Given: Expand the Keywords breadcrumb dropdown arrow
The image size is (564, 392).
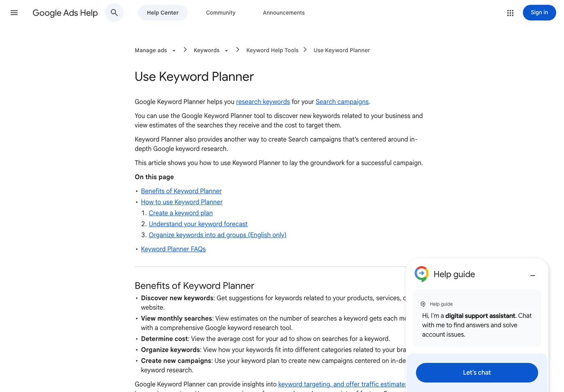Looking at the screenshot, I should [x=226, y=51].
